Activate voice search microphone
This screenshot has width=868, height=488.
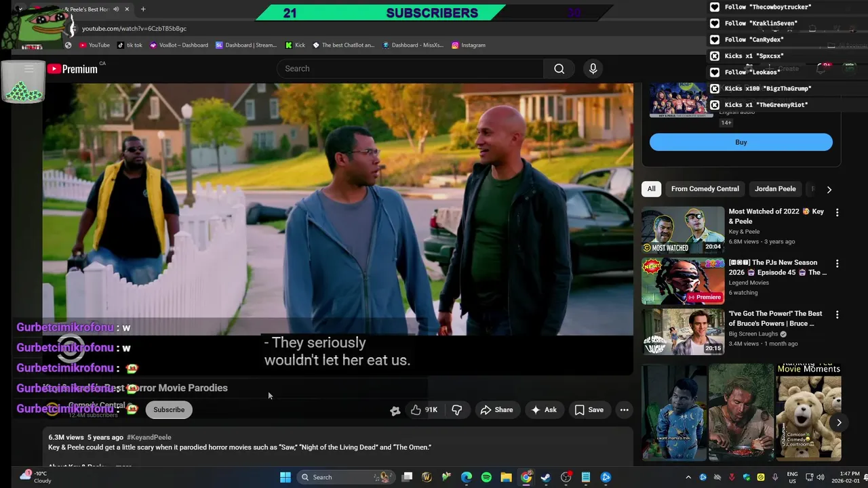click(593, 68)
